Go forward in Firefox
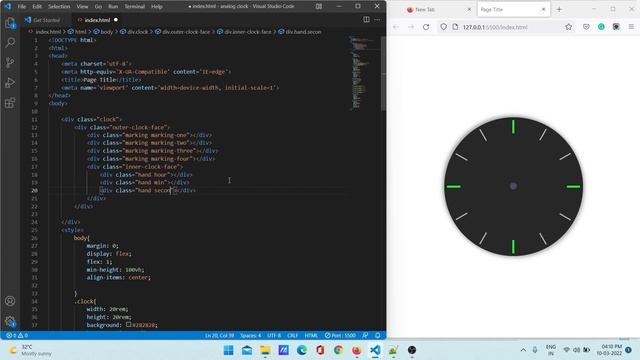Screen dimensions: 640x360 411,27
